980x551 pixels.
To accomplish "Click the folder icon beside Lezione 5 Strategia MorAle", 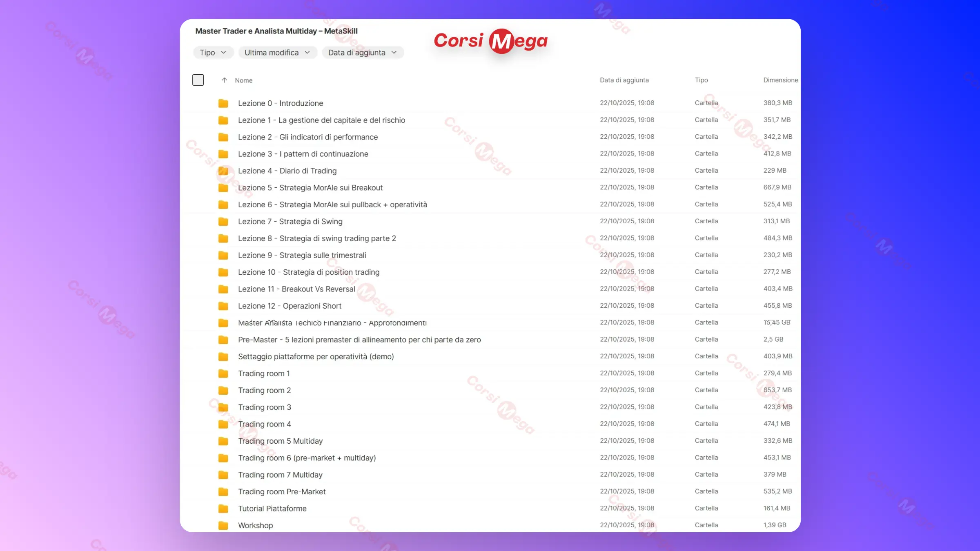I will coord(223,188).
